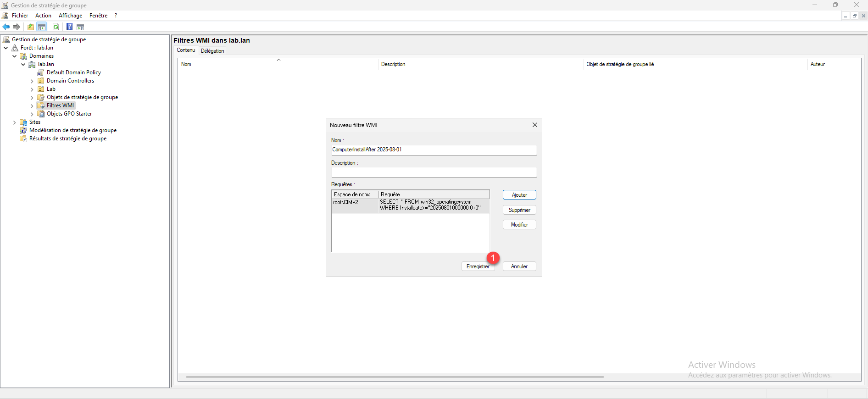Open the Action menu
The height and width of the screenshot is (399, 868).
(x=43, y=16)
